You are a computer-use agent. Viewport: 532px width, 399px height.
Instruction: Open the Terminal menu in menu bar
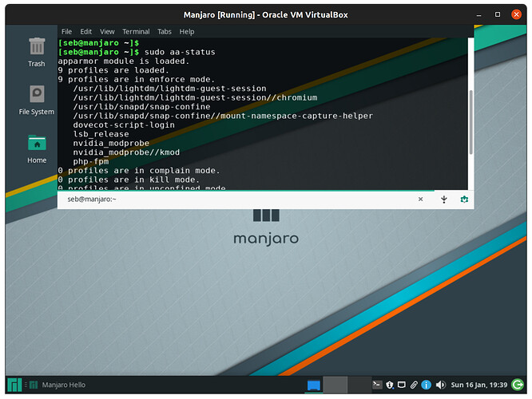click(136, 32)
